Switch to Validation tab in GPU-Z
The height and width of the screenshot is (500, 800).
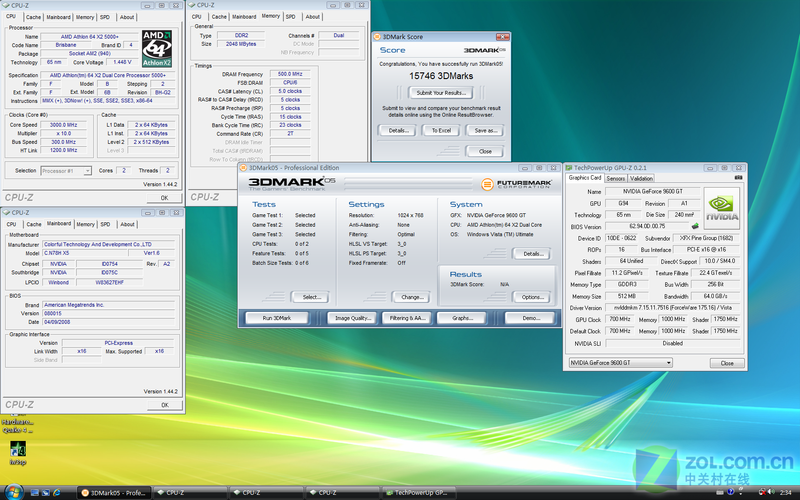coord(641,178)
